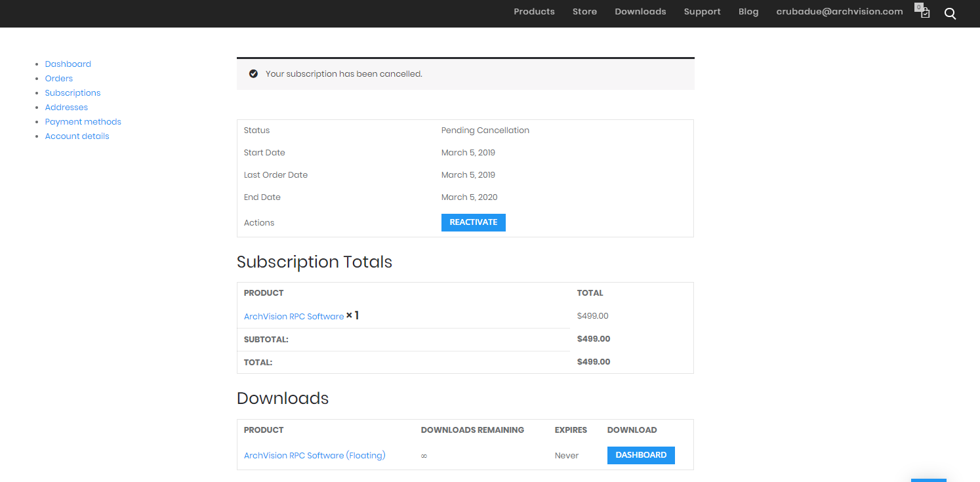The height and width of the screenshot is (482, 980).
Task: Open Addresses sidebar link
Action: [66, 108]
